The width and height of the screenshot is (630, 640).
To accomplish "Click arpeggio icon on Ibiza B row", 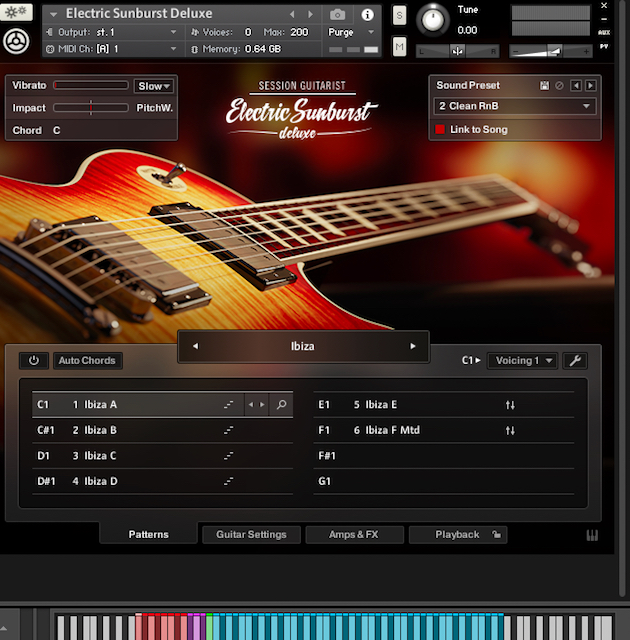I will (228, 430).
